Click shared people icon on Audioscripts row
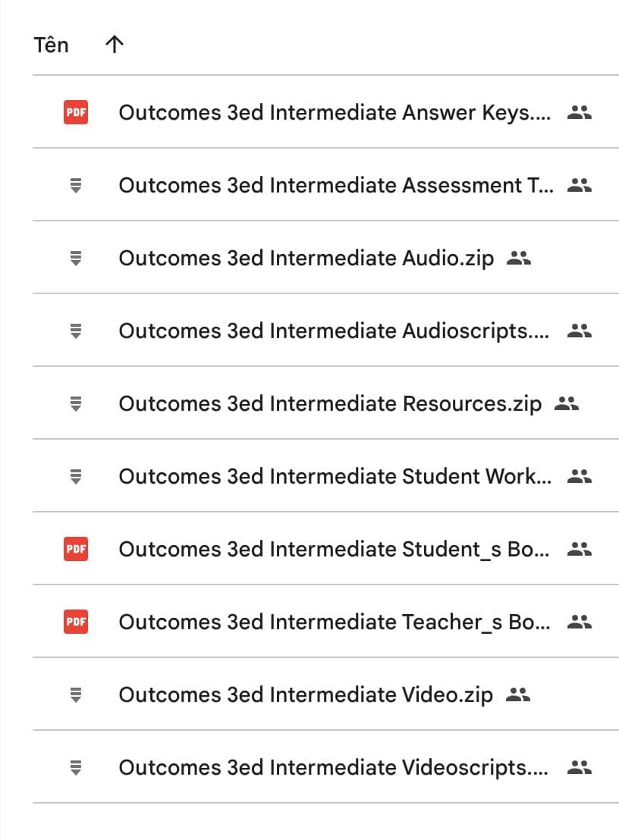Screen dimensions: 619x840 point(580,331)
